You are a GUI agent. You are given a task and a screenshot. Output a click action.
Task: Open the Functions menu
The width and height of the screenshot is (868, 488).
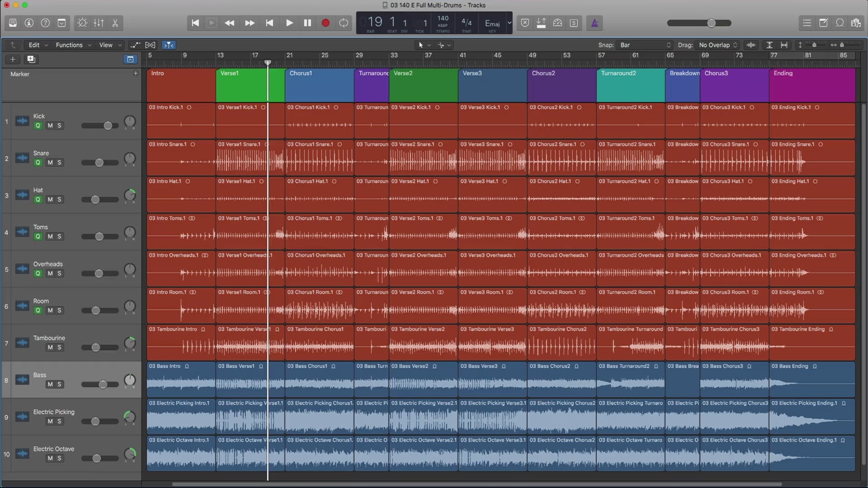tap(73, 45)
